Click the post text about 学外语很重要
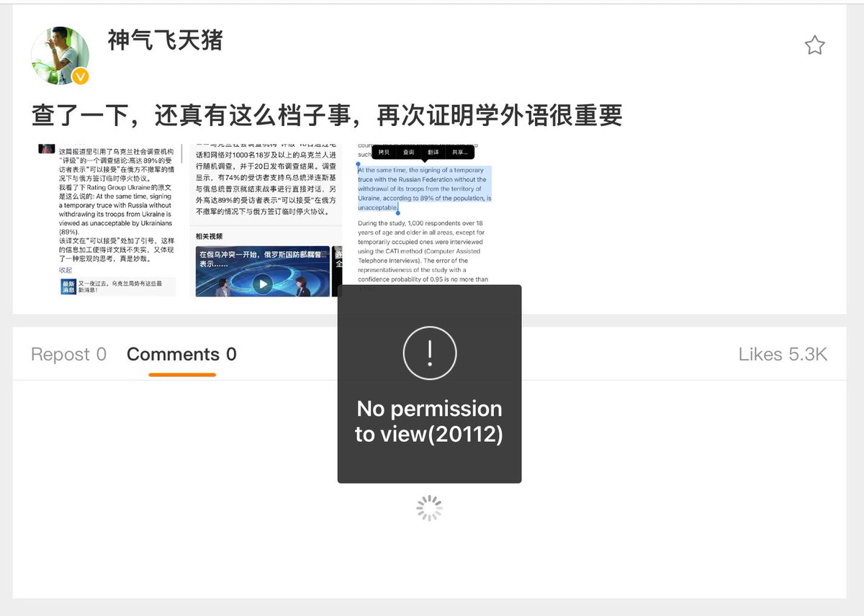The image size is (864, 616). 326,115
